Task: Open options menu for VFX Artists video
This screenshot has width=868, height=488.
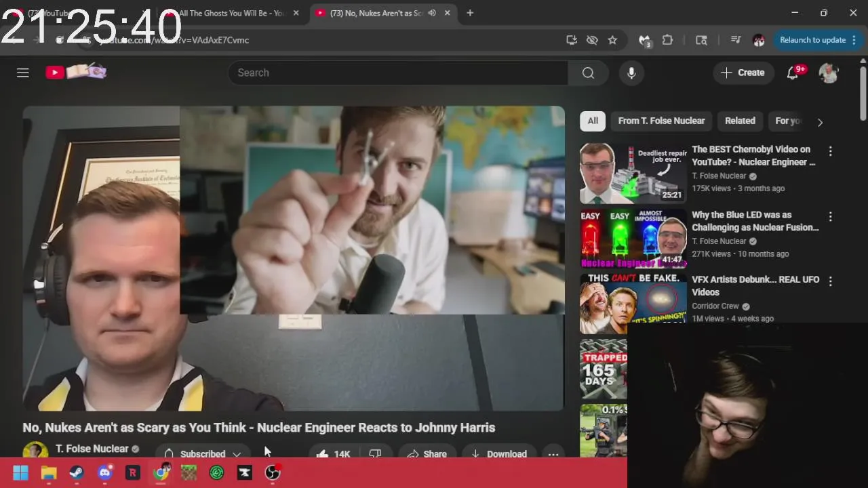Action: click(830, 281)
